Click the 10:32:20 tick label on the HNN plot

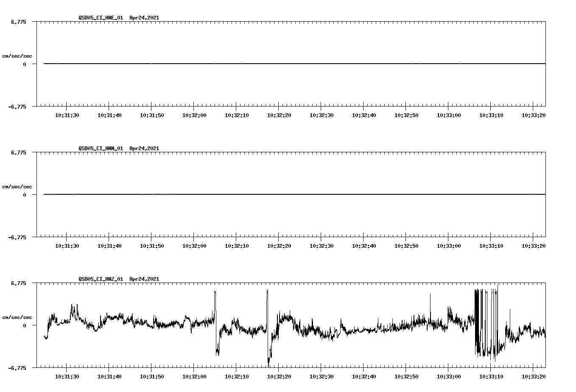coord(280,245)
